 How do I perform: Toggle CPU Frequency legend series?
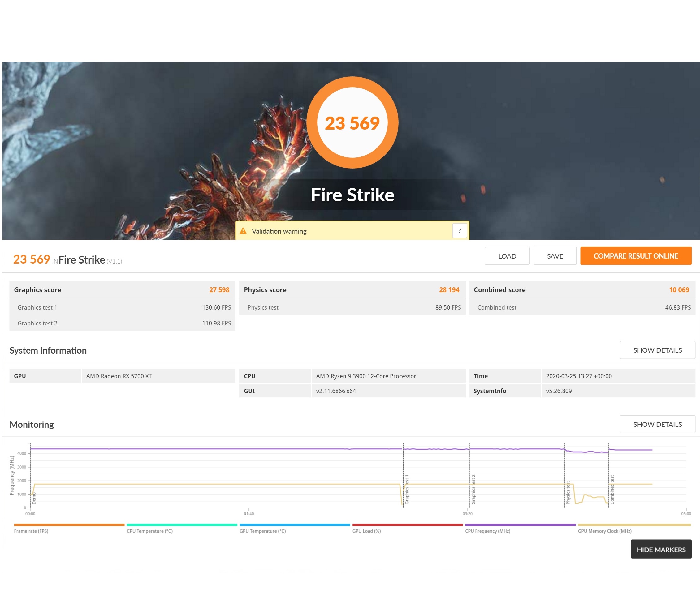pos(487,531)
